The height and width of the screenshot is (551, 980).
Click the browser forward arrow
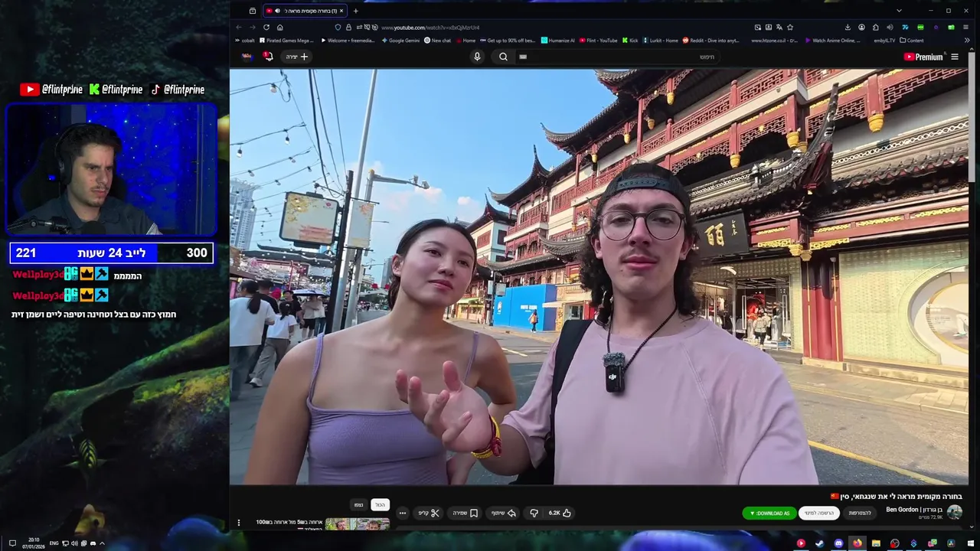253,27
